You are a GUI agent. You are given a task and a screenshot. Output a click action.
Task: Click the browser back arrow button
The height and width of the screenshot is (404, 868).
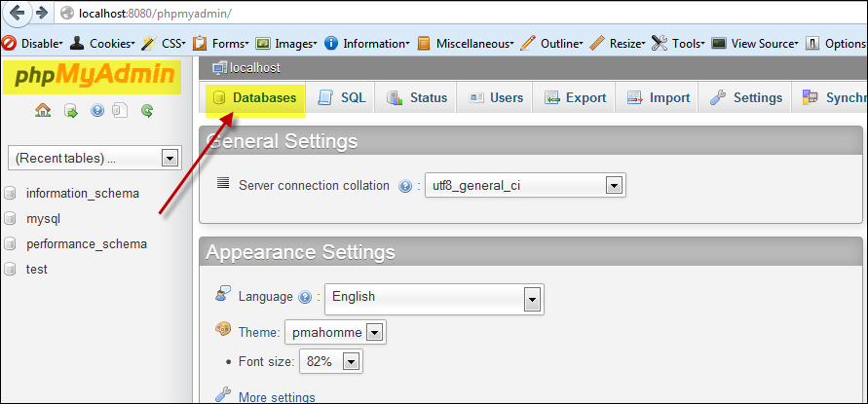[17, 14]
